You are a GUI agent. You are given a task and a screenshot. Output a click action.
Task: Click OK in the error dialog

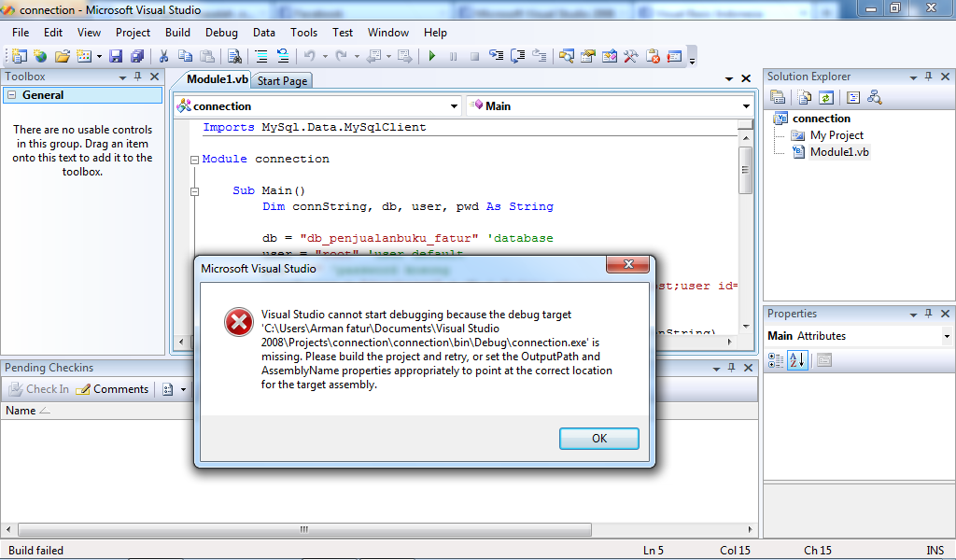point(598,438)
